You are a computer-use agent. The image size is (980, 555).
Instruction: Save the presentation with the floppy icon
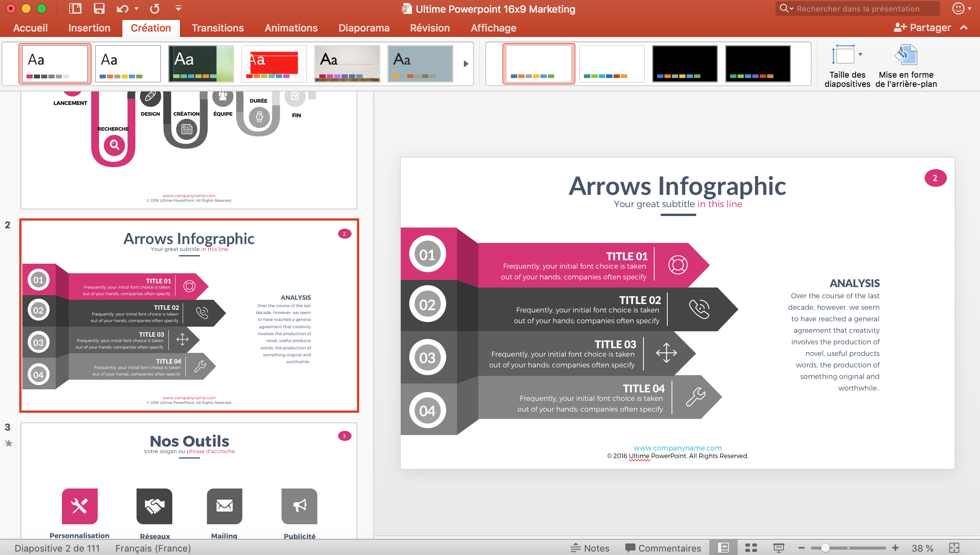pos(99,8)
